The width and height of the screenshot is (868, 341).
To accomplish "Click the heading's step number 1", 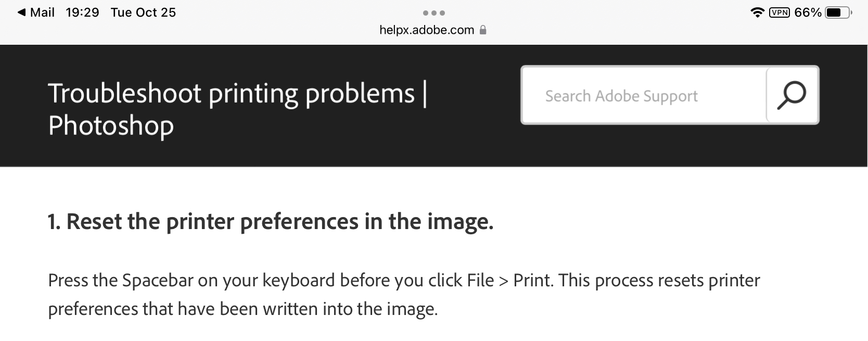I will pyautogui.click(x=54, y=222).
